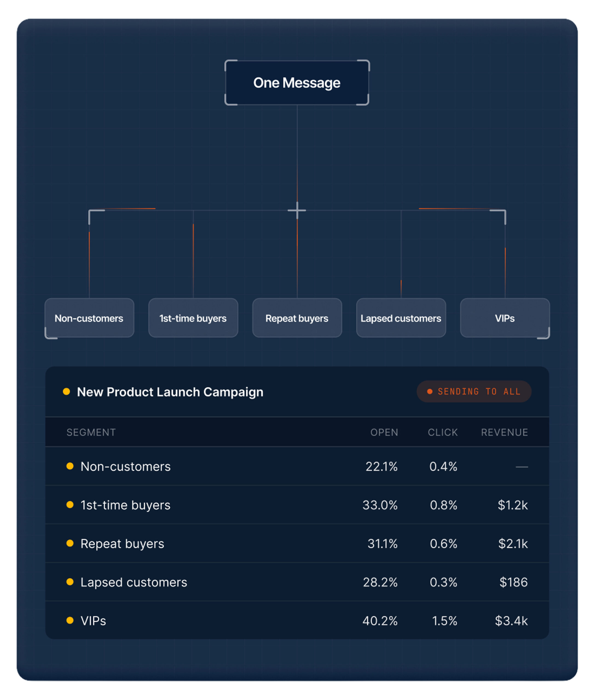
Task: Click the orange dot in the Sending To All badge
Action: [430, 392]
